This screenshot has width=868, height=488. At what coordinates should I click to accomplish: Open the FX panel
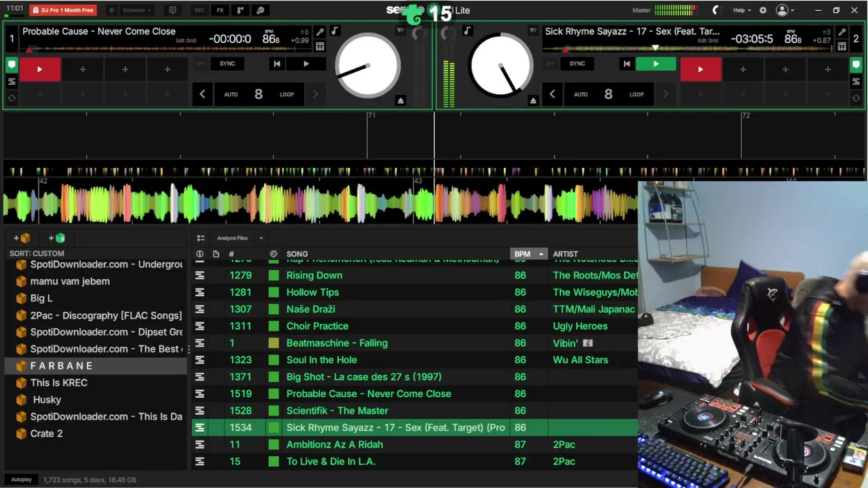pos(220,10)
